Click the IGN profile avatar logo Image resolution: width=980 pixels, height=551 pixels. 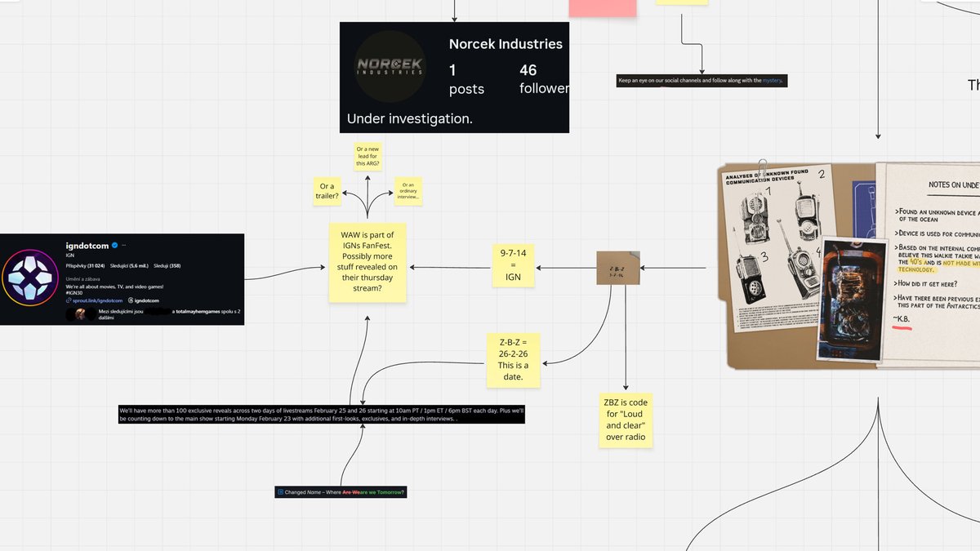pyautogui.click(x=32, y=279)
